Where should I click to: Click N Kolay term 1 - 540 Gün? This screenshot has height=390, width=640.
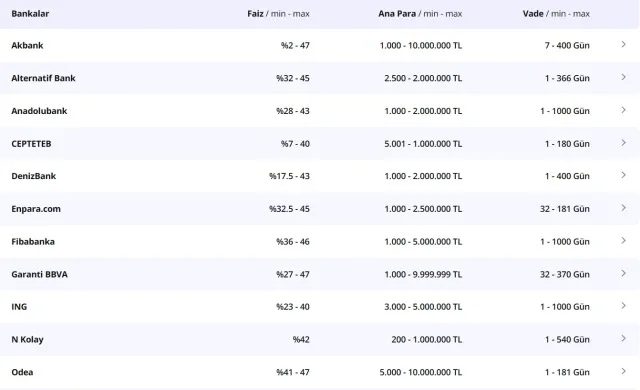tap(567, 339)
